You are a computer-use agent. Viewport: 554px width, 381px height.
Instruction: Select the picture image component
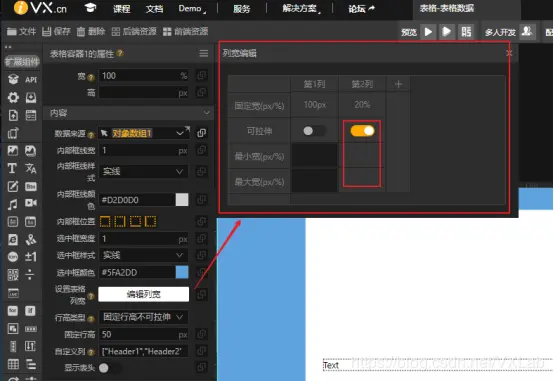point(13,151)
